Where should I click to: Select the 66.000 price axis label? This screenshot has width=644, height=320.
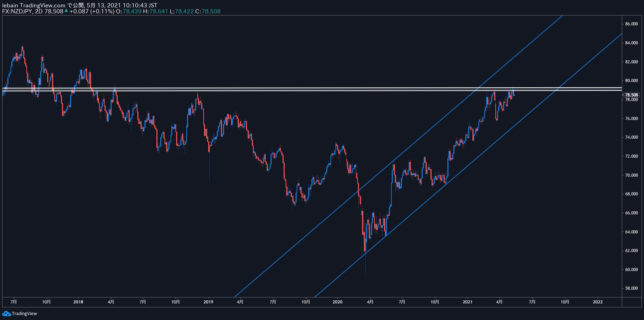[x=631, y=213]
